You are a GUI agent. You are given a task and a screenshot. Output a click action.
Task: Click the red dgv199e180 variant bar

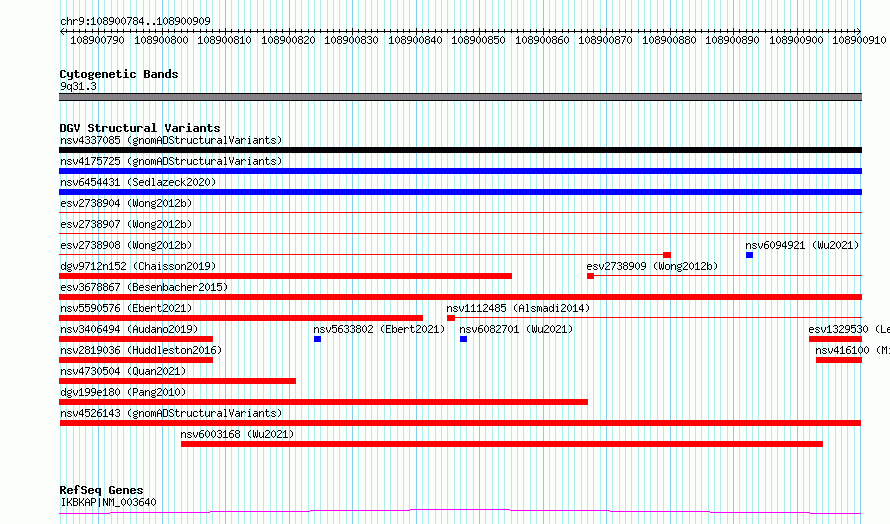tap(324, 402)
